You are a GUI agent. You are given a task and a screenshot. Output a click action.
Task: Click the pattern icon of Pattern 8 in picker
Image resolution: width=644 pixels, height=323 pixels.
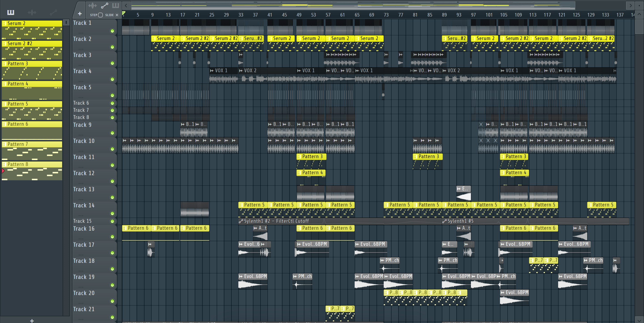4,164
